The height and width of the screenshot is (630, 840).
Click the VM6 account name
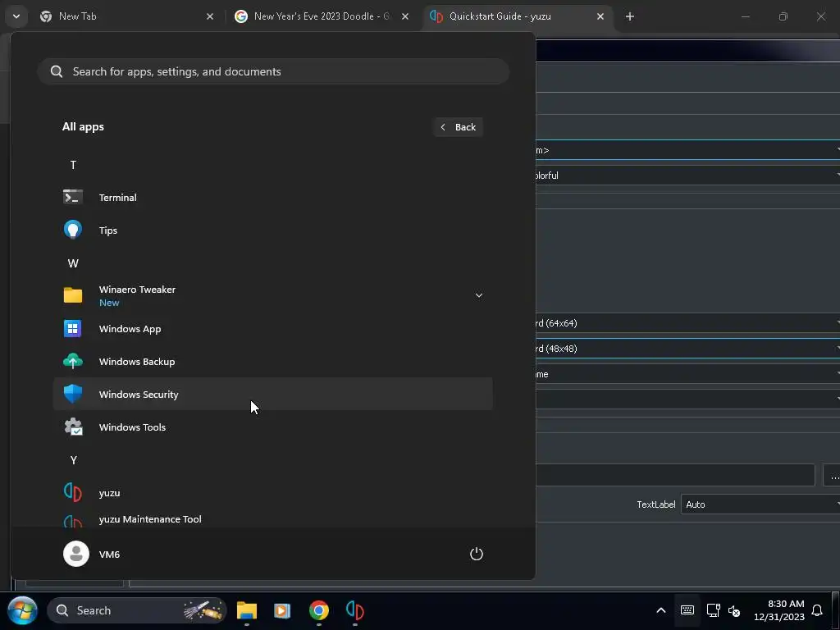click(x=109, y=554)
